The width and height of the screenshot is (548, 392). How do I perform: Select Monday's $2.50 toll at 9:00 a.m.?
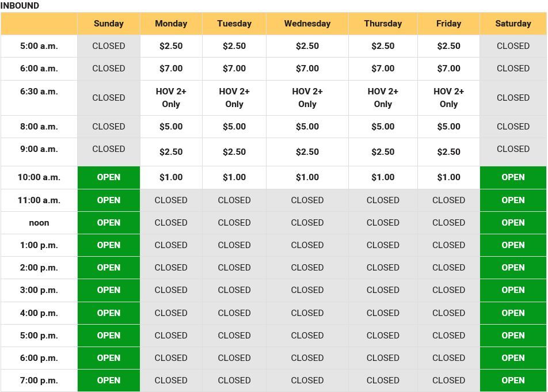tap(171, 152)
